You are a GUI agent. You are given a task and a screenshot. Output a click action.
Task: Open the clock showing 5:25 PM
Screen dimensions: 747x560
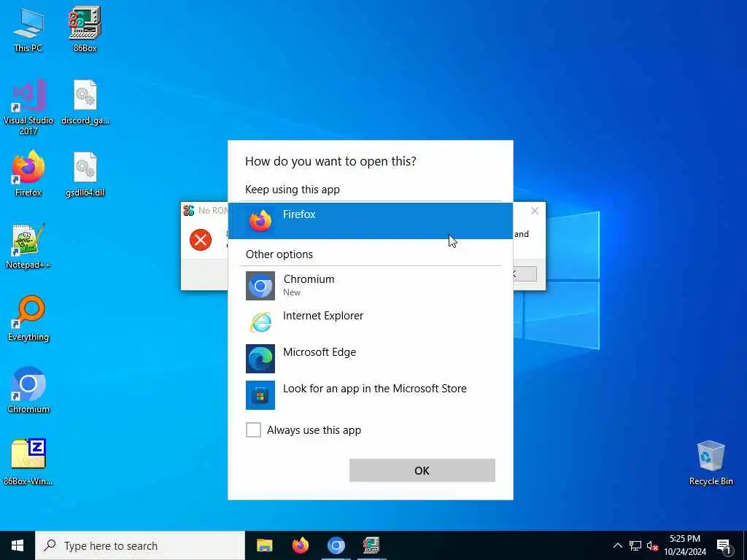pyautogui.click(x=685, y=545)
